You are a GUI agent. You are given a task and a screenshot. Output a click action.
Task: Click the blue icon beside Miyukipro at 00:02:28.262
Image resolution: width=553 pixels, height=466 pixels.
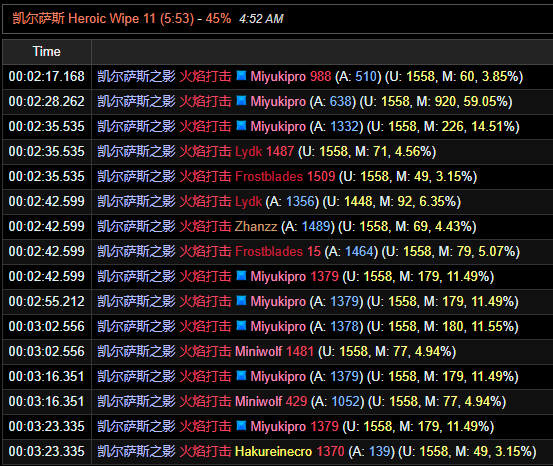tap(241, 101)
